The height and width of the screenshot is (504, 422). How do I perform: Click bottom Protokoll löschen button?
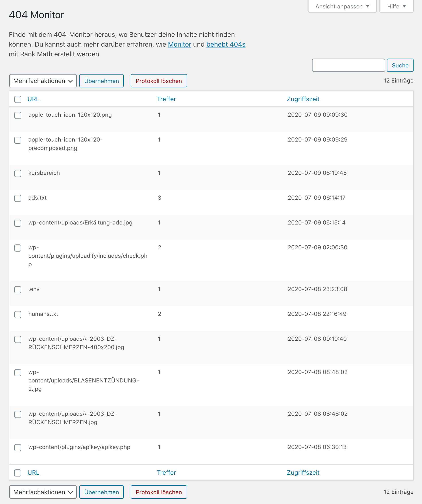159,492
